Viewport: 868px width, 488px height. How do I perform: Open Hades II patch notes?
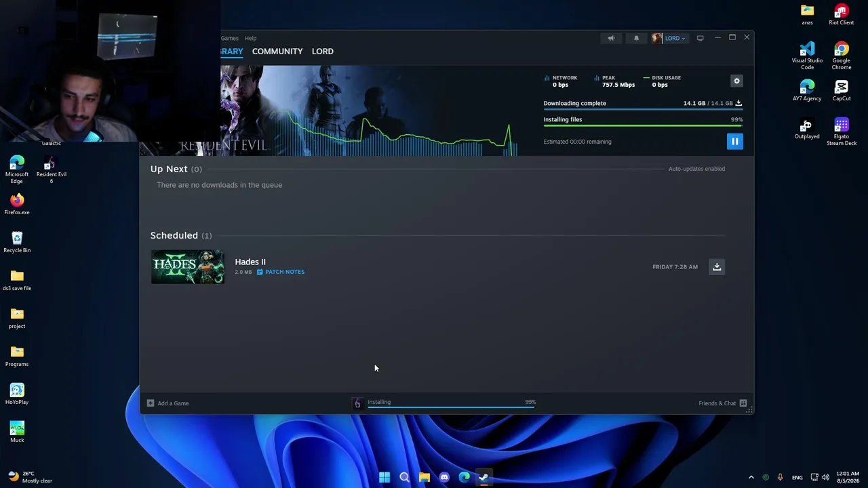(280, 272)
